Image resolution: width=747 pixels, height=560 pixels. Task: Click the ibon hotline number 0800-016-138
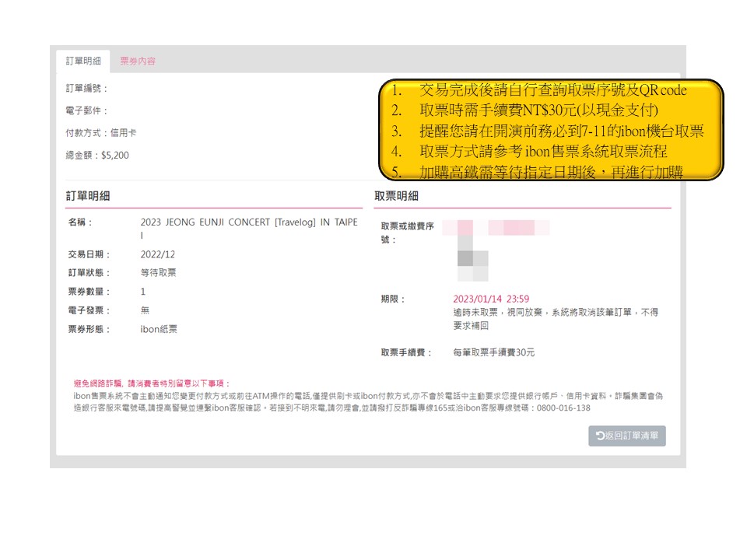click(562, 408)
